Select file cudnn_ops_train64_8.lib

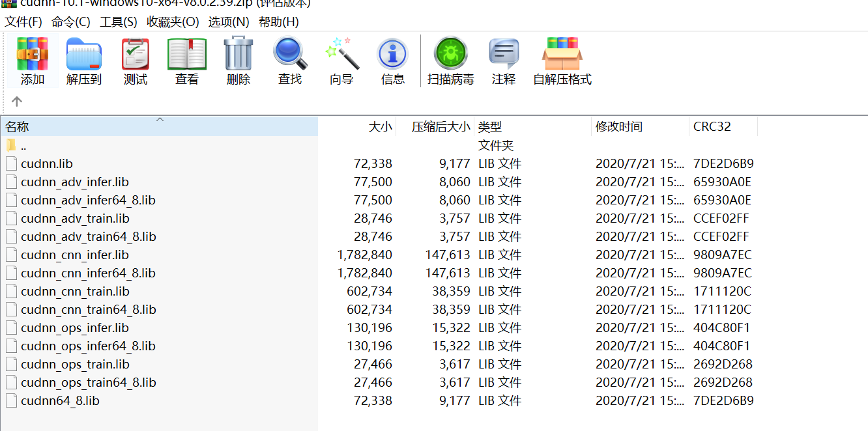point(89,382)
